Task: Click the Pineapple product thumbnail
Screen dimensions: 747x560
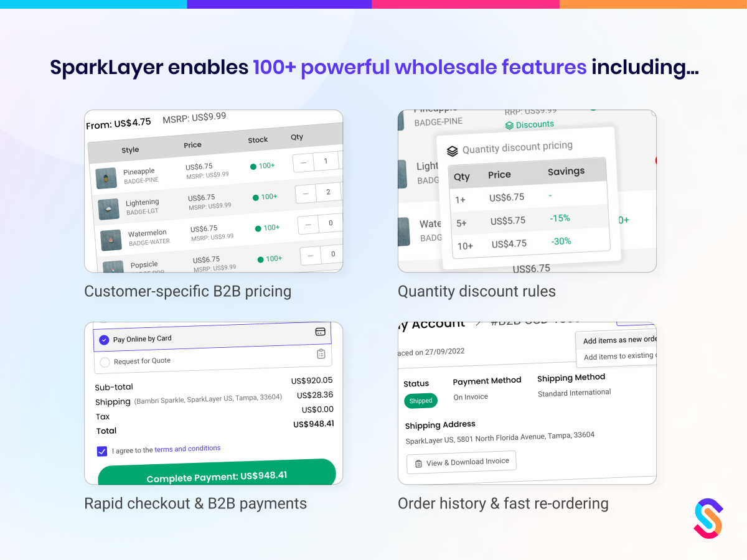Action: (106, 178)
